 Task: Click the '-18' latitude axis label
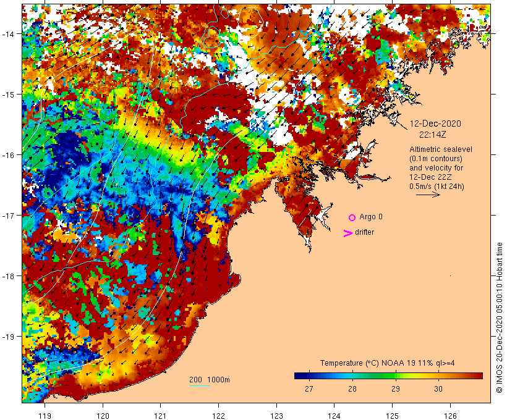tap(7, 276)
